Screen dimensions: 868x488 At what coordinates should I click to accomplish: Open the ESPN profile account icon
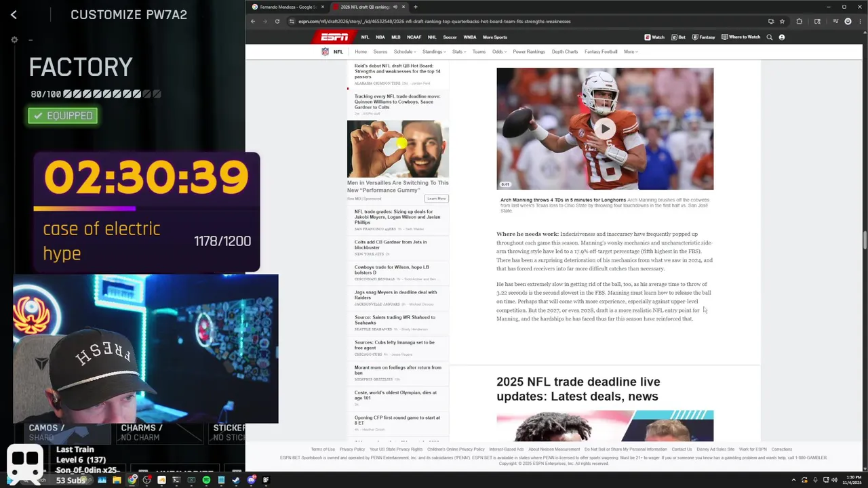coord(782,37)
